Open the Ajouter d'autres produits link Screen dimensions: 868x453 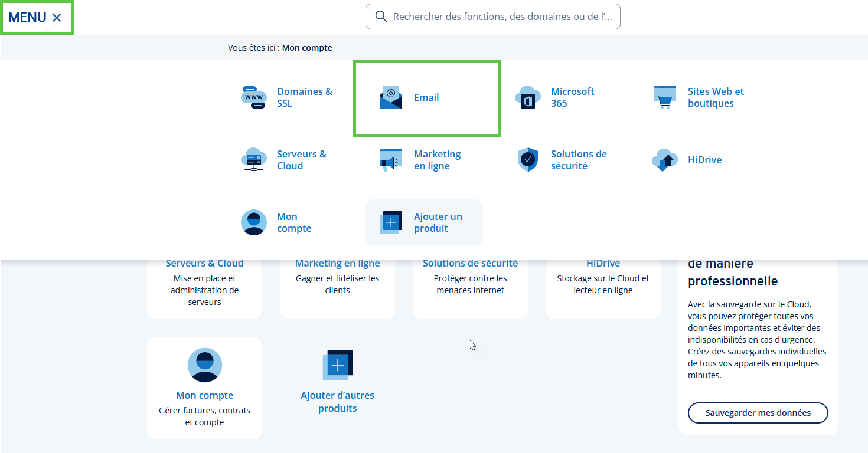click(x=337, y=402)
